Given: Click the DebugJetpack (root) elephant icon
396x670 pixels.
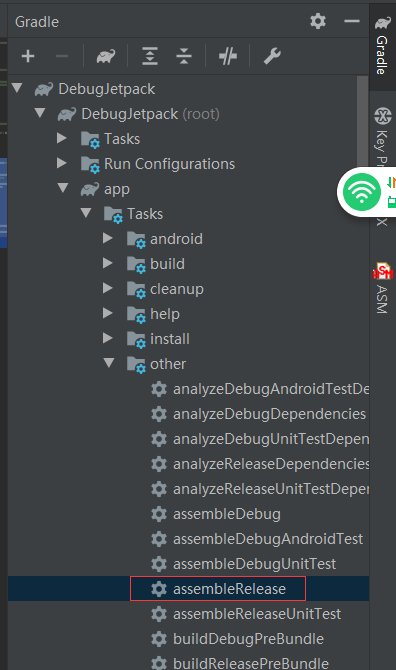Looking at the screenshot, I should coord(67,114).
